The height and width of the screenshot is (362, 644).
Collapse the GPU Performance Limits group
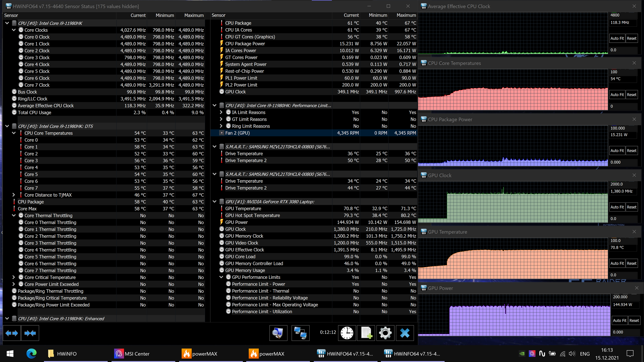pyautogui.click(x=221, y=277)
